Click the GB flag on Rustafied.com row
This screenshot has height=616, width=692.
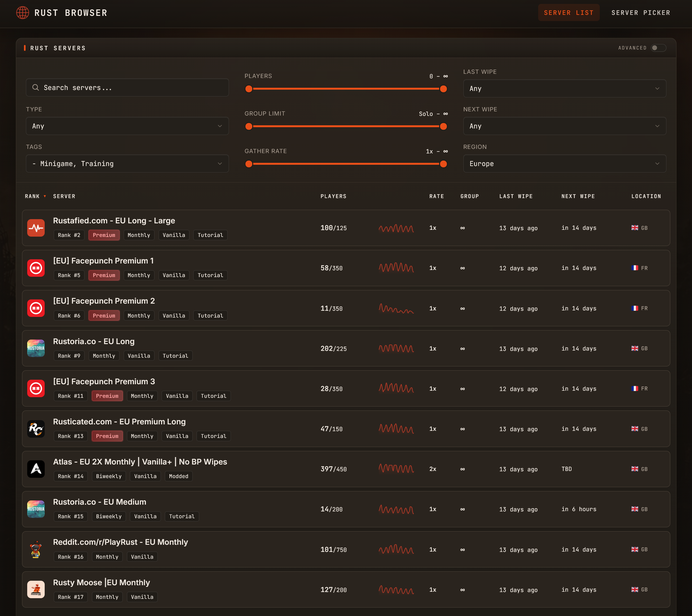pos(635,228)
